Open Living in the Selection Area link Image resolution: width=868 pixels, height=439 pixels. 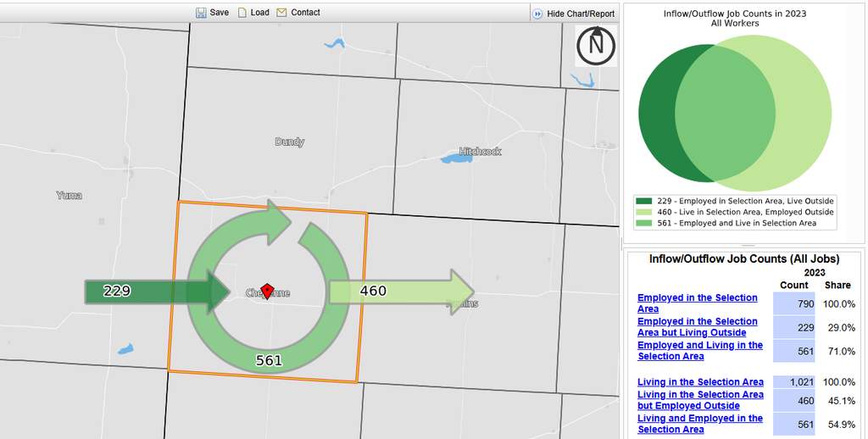pos(700,382)
